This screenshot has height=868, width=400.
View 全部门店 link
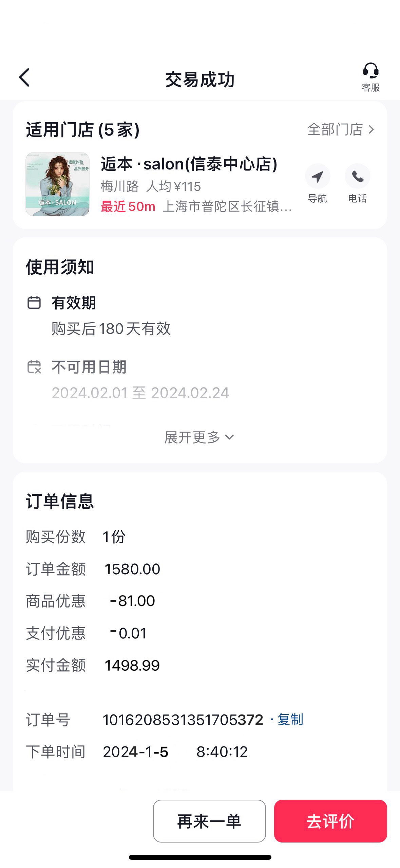point(335,129)
